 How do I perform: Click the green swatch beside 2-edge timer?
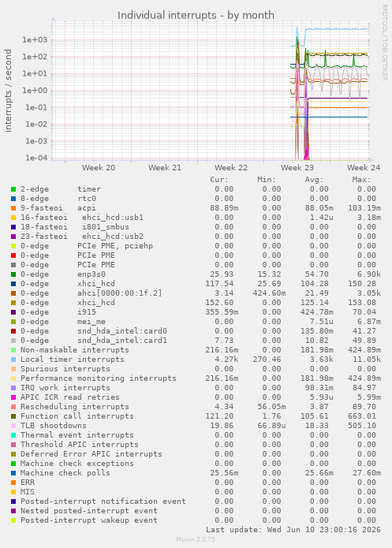click(x=13, y=189)
